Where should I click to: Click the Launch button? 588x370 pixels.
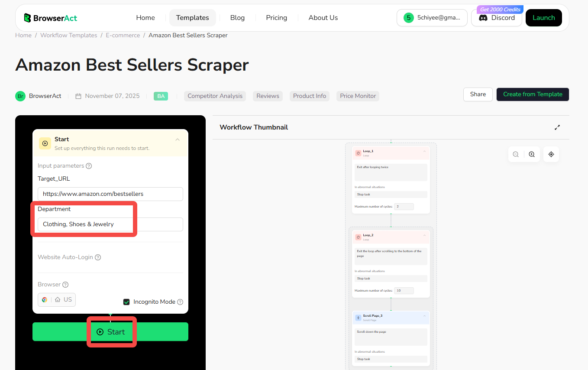543,18
